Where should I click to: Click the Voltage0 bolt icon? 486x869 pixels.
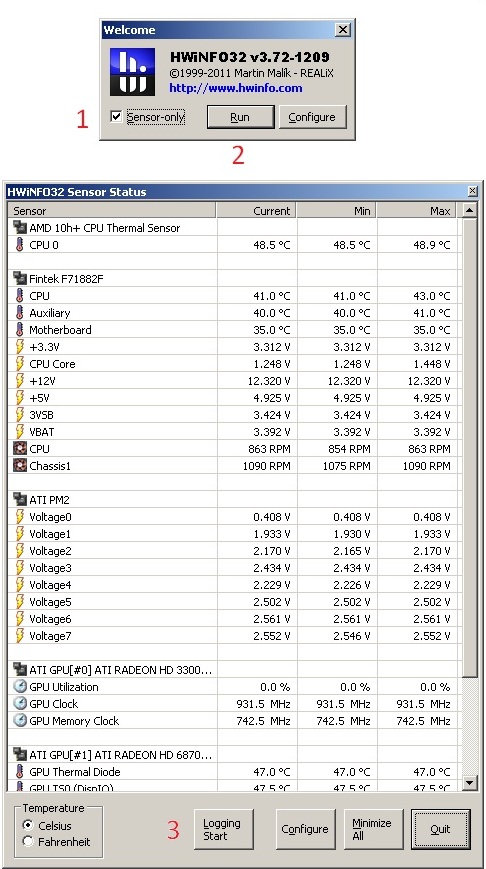[x=20, y=517]
